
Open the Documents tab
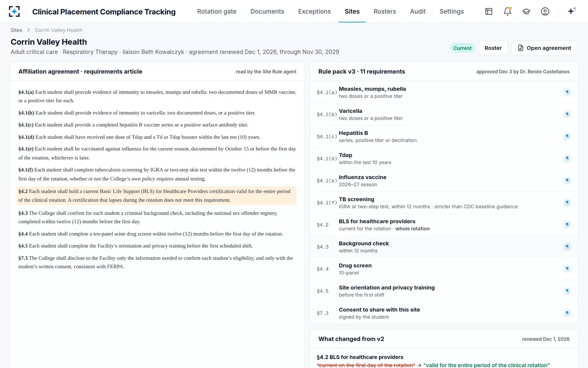click(267, 11)
